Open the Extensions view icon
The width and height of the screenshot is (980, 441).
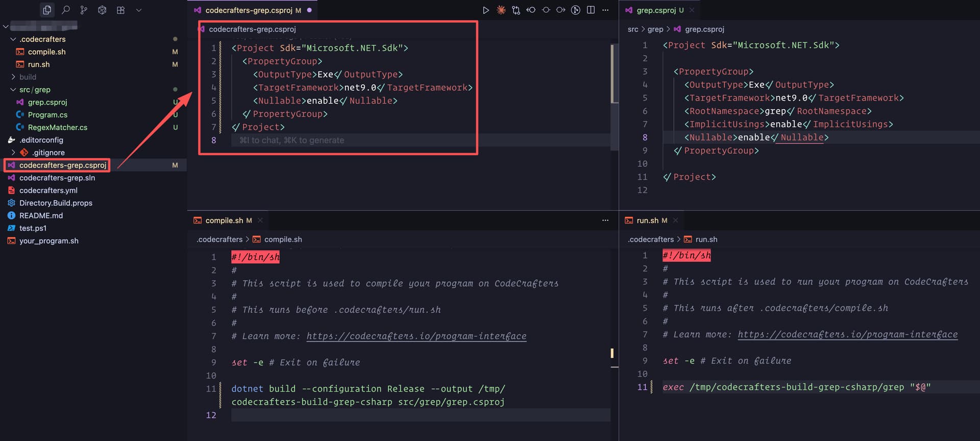pos(120,10)
